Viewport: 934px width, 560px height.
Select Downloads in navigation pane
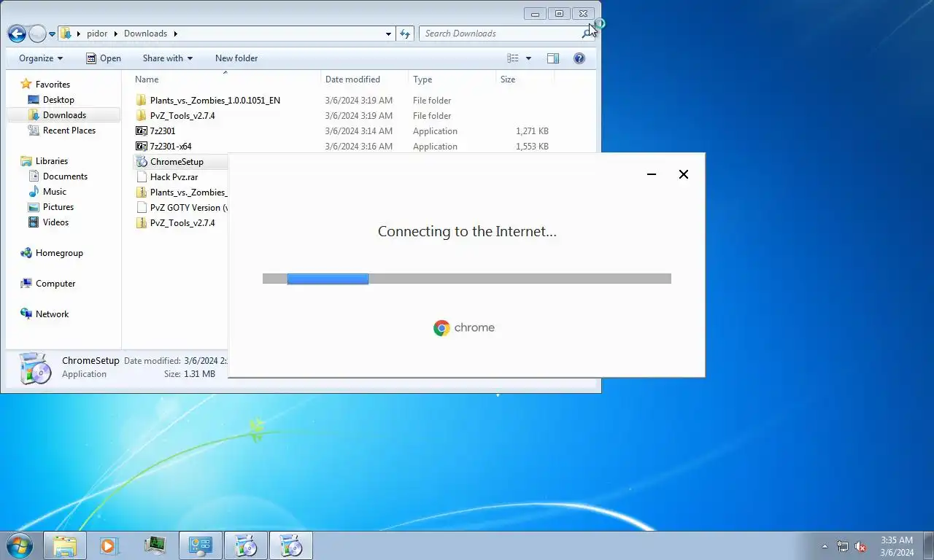point(63,115)
